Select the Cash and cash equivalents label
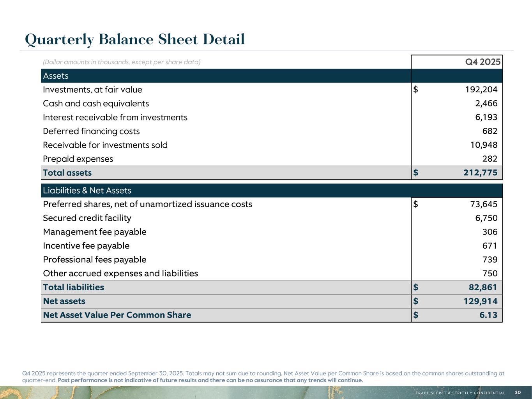Screen dimensions: 532x399 tap(96, 103)
